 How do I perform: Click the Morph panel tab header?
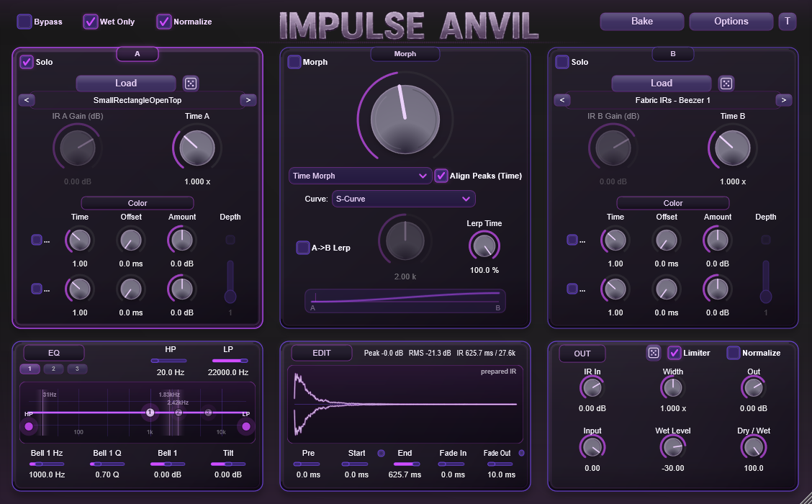405,54
